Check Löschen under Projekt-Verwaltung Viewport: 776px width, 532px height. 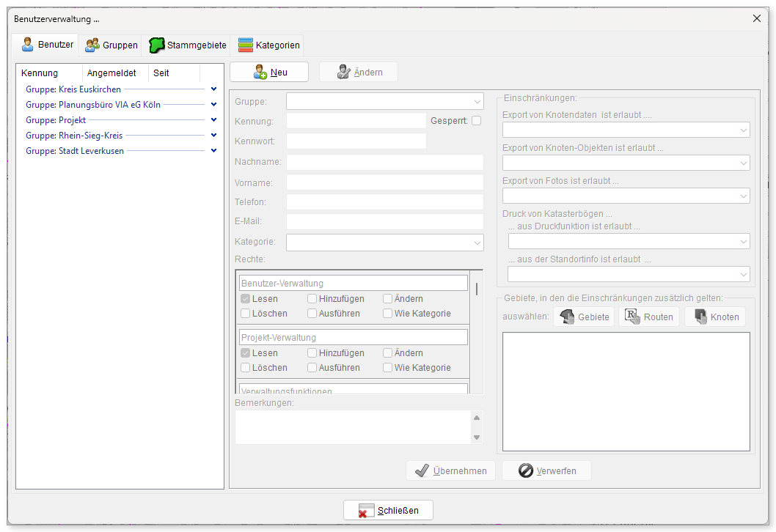[245, 368]
